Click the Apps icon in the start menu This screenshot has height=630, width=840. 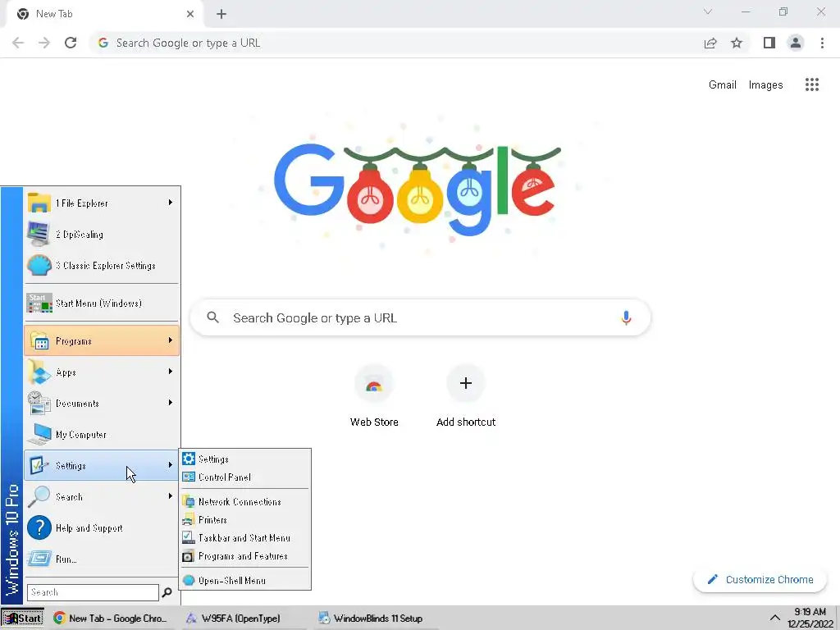coord(39,372)
